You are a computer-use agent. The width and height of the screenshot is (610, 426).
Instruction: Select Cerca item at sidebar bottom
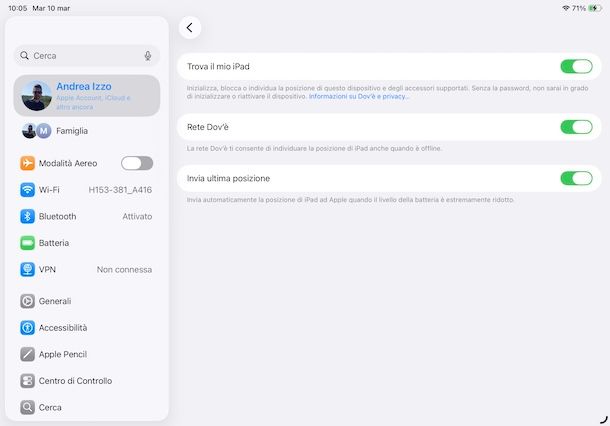coord(50,407)
